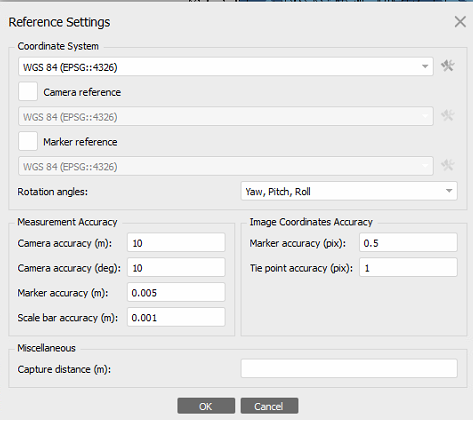Click the Miscellaneous group title

[46, 348]
